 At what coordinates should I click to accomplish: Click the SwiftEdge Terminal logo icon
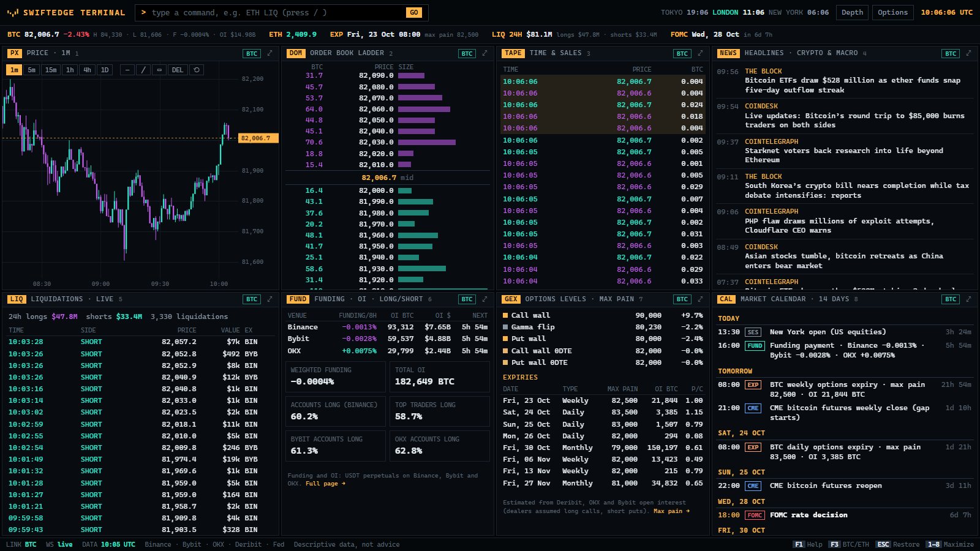click(13, 12)
